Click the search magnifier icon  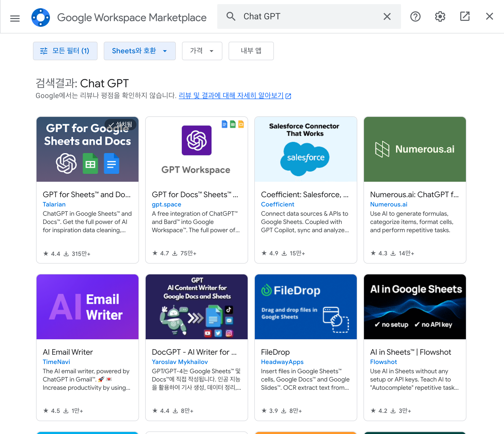(231, 16)
